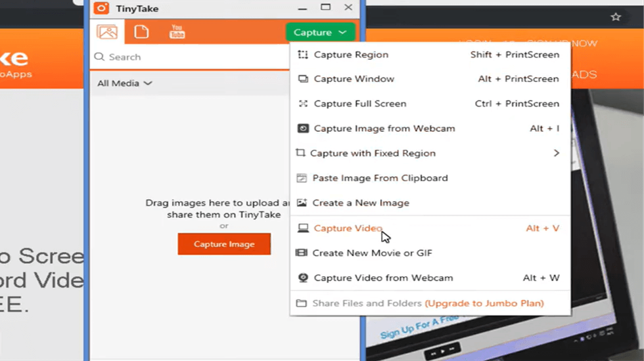Click the search magnifier icon

pos(99,56)
